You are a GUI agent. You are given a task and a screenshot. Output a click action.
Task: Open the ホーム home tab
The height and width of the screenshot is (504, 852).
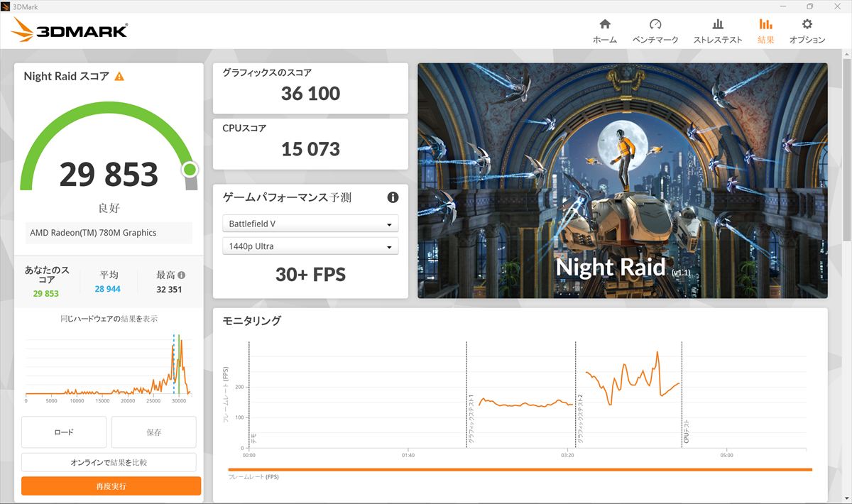605,31
